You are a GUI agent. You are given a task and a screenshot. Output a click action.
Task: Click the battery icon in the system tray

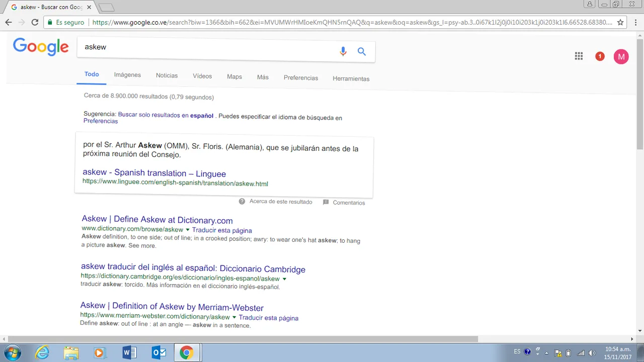569,352
